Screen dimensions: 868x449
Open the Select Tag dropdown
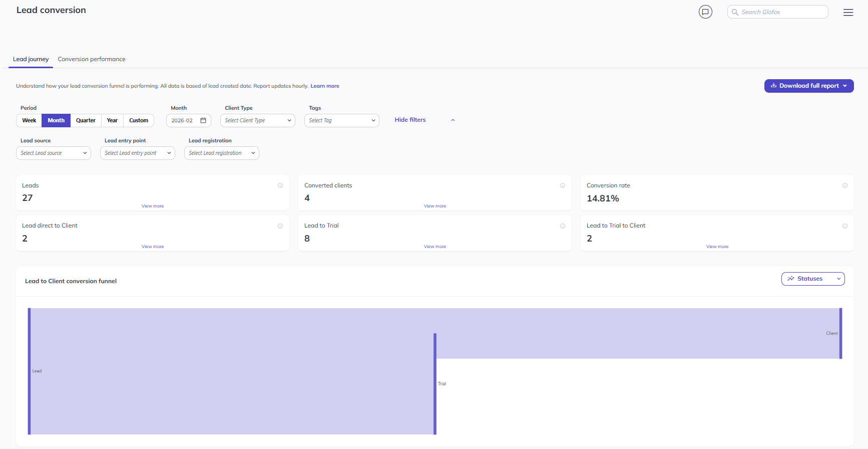pyautogui.click(x=342, y=120)
